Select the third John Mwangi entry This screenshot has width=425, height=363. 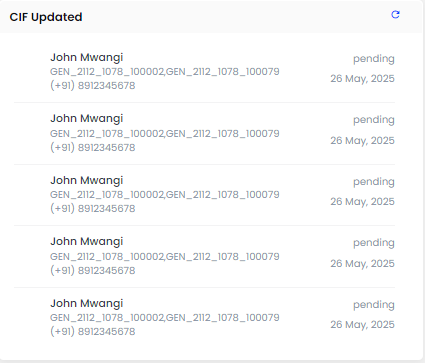(204, 195)
